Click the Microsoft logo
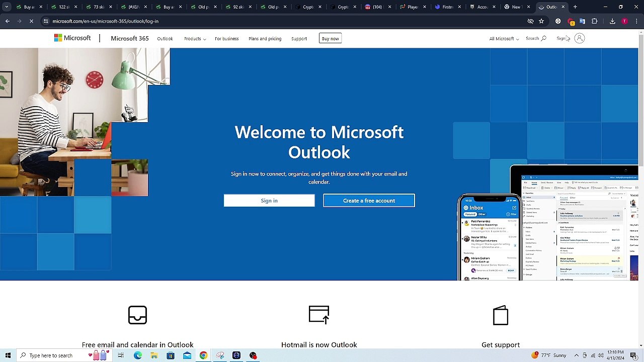 [72, 38]
